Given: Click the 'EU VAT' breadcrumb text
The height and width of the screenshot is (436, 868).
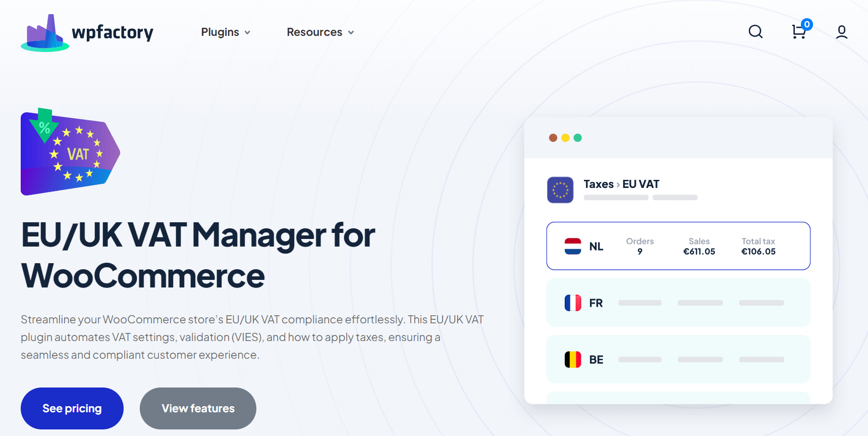Looking at the screenshot, I should pyautogui.click(x=641, y=184).
